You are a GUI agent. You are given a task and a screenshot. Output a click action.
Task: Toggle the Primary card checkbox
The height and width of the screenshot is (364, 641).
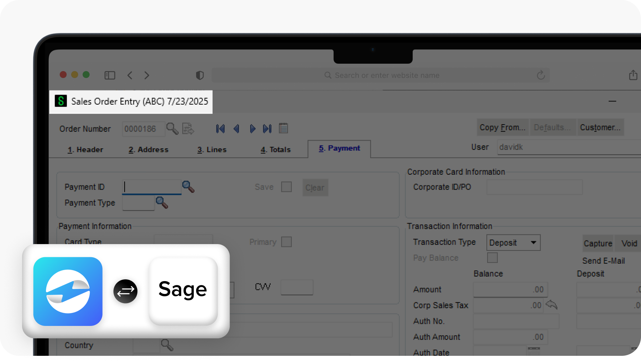click(287, 242)
